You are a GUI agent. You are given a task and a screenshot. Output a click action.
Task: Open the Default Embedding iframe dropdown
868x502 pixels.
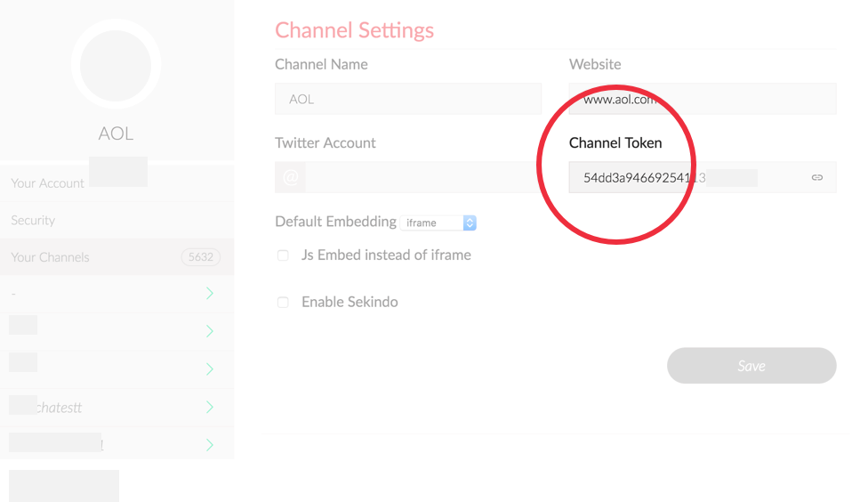(438, 223)
